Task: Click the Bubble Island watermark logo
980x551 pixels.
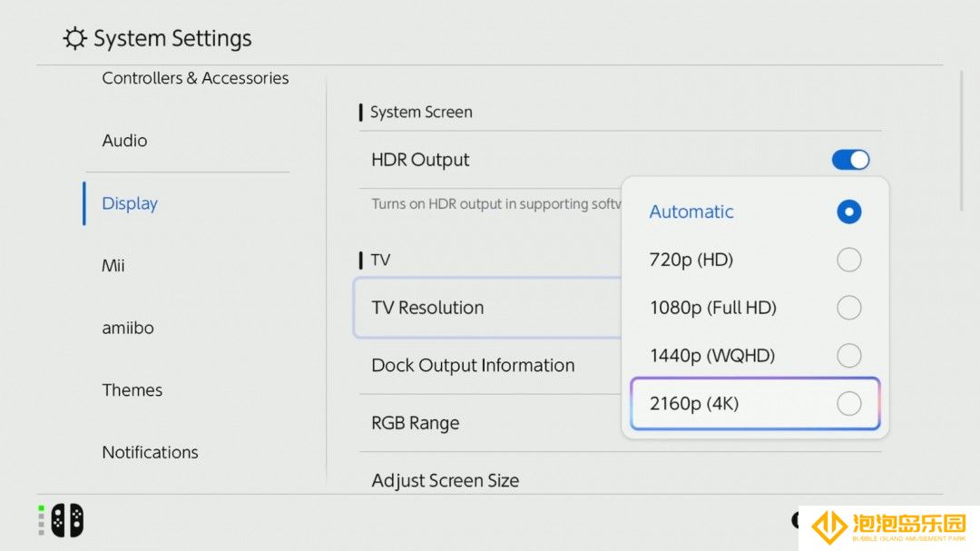Action: (888, 527)
